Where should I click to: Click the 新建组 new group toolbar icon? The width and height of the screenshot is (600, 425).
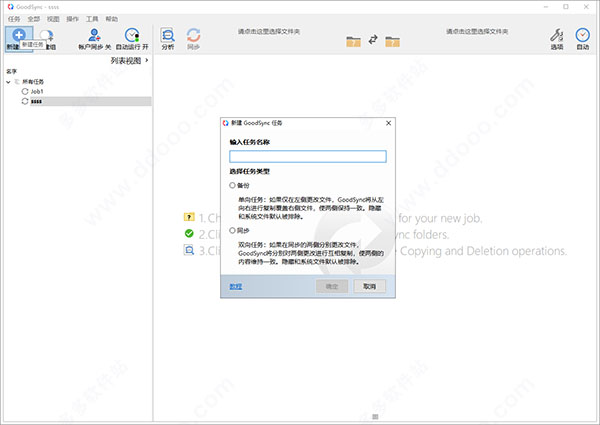click(47, 36)
